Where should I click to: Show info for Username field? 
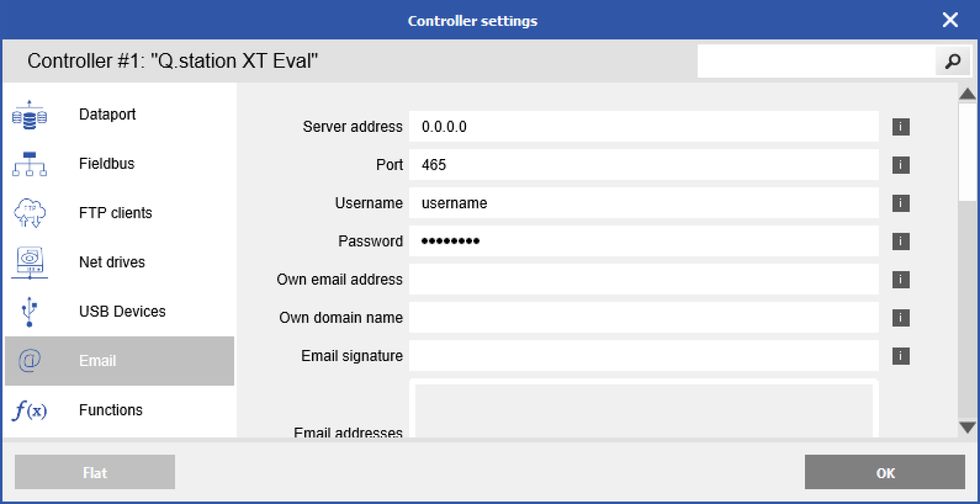tap(900, 203)
